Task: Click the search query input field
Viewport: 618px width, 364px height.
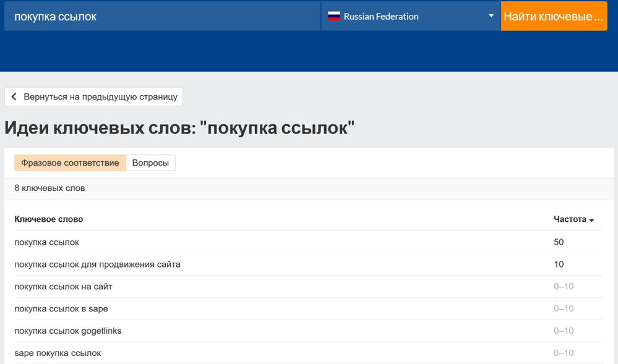Action: [161, 15]
